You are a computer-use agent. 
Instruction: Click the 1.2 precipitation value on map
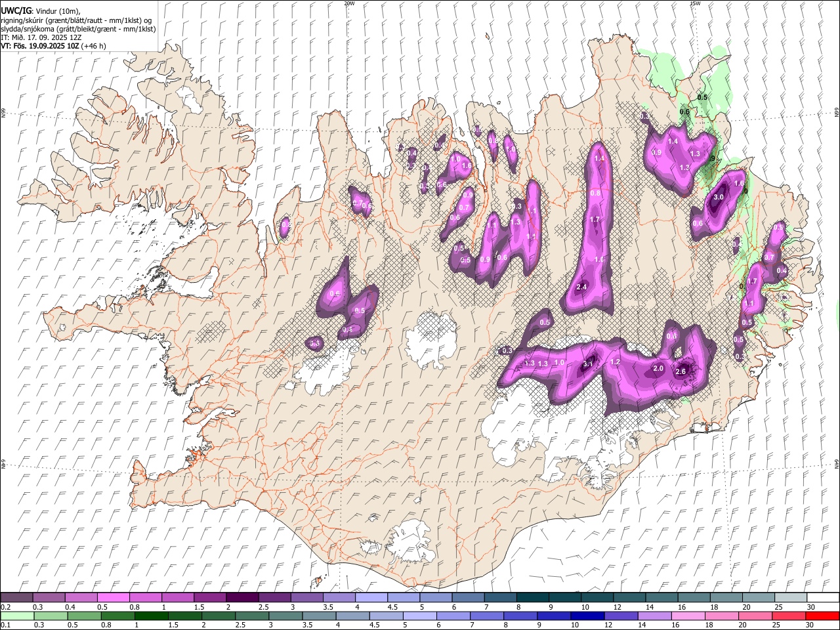click(x=616, y=362)
